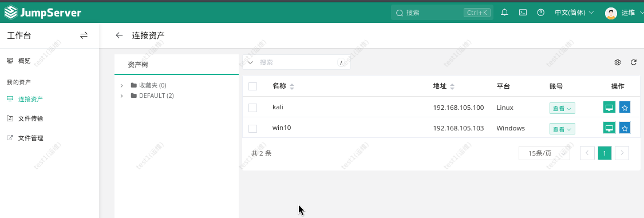Open the 15条/页 page size selector

[544, 153]
